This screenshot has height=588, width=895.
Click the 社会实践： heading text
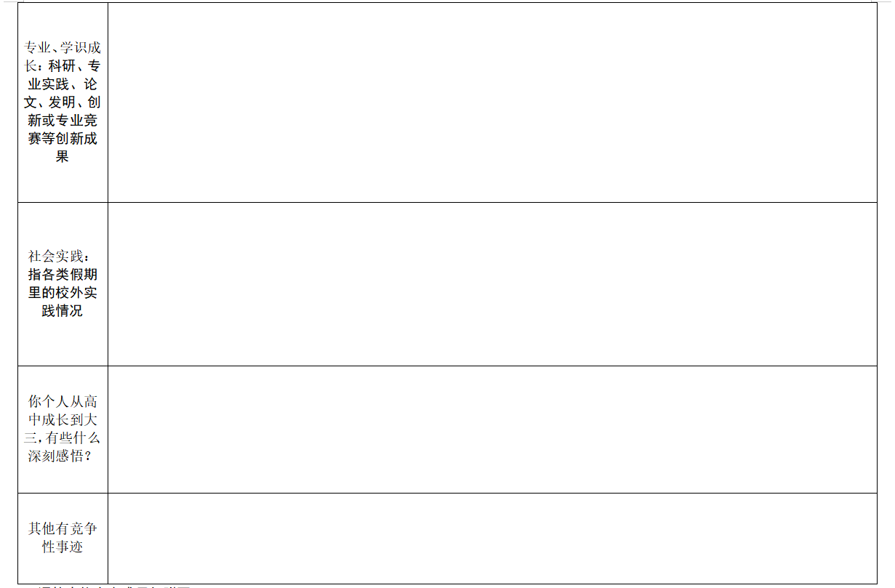click(x=63, y=257)
